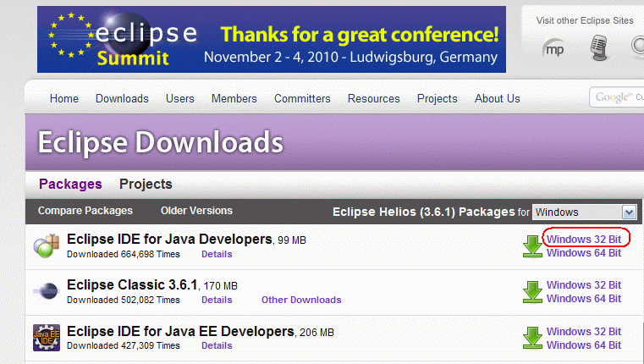Expand the Windows platform dropdown
The width and height of the screenshot is (644, 364).
tap(628, 212)
